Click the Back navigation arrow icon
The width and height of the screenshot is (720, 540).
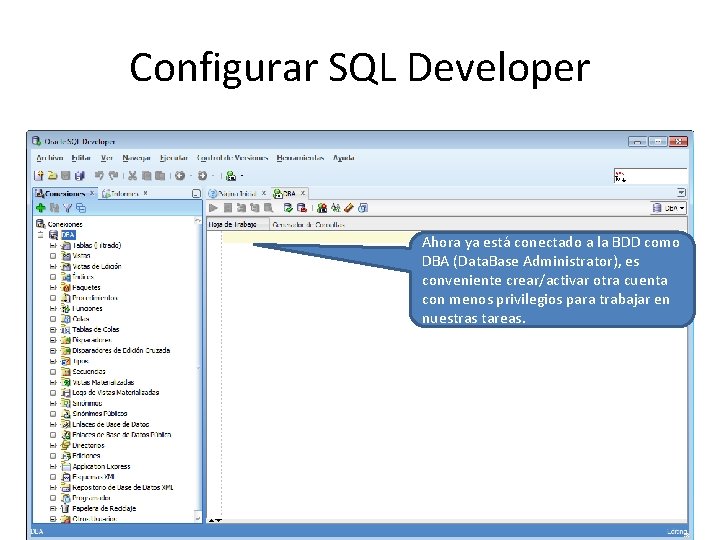pos(180,175)
